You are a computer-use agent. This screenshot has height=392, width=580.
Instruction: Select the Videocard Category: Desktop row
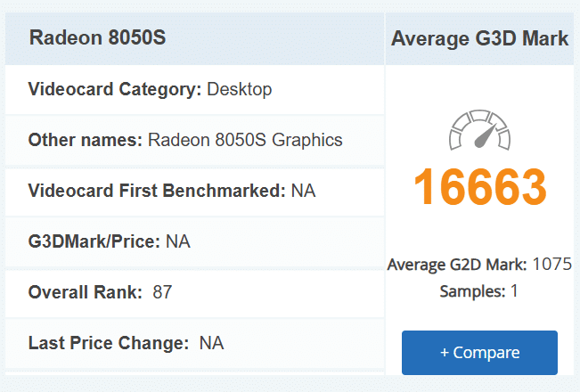point(194,90)
